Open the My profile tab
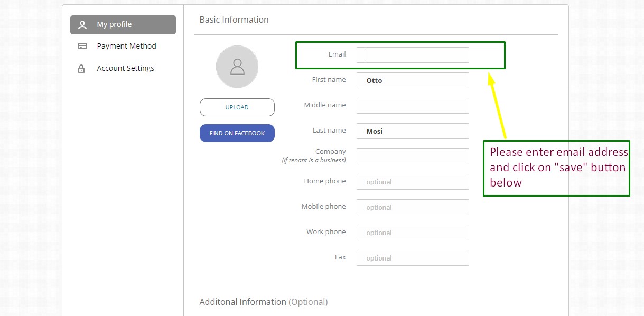 (123, 25)
